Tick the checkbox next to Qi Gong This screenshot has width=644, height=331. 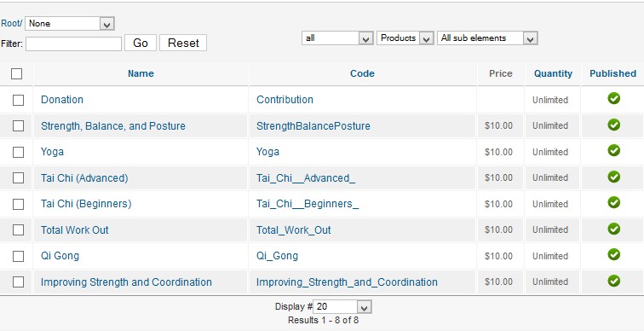pyautogui.click(x=18, y=256)
